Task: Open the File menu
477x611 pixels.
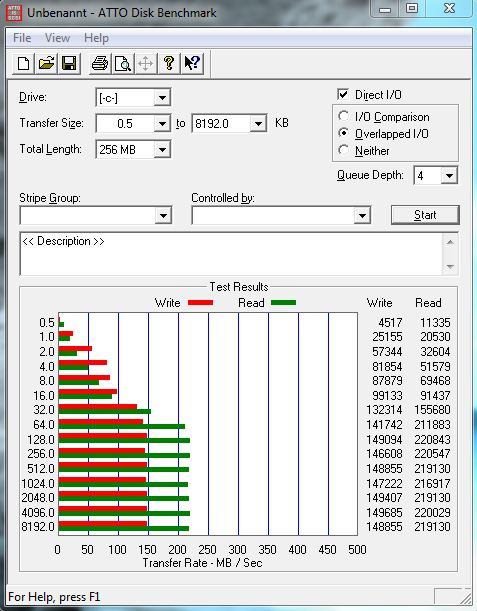Action: tap(22, 38)
